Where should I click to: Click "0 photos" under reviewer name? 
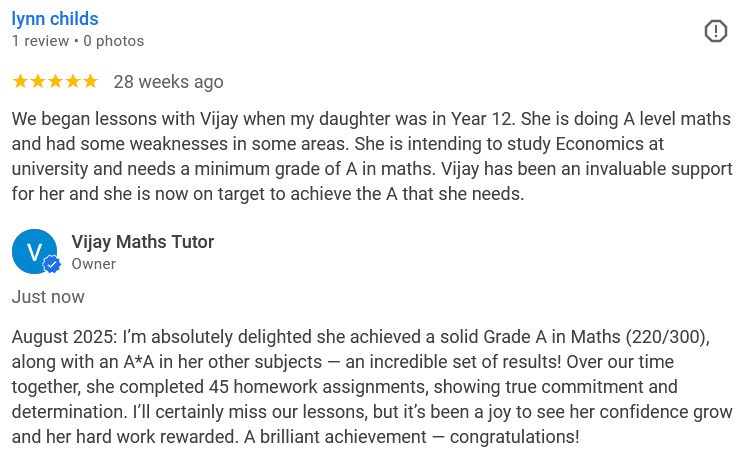point(113,41)
